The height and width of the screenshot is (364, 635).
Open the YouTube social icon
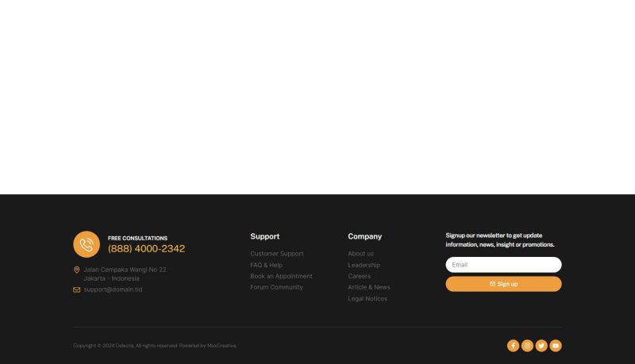[556, 346]
